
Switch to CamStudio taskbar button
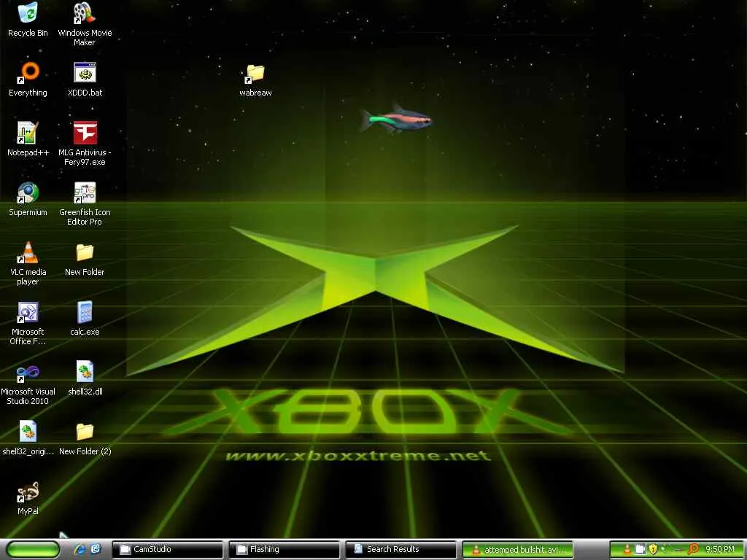[167, 550]
